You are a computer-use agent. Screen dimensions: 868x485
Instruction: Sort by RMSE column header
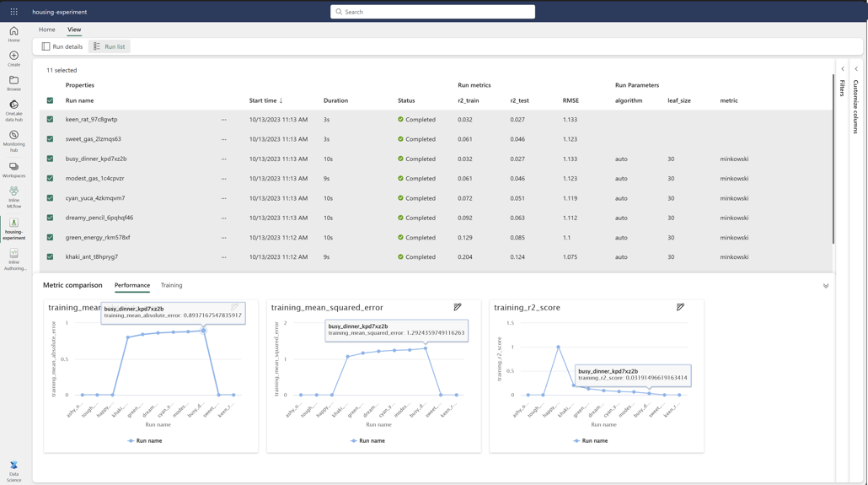[571, 100]
